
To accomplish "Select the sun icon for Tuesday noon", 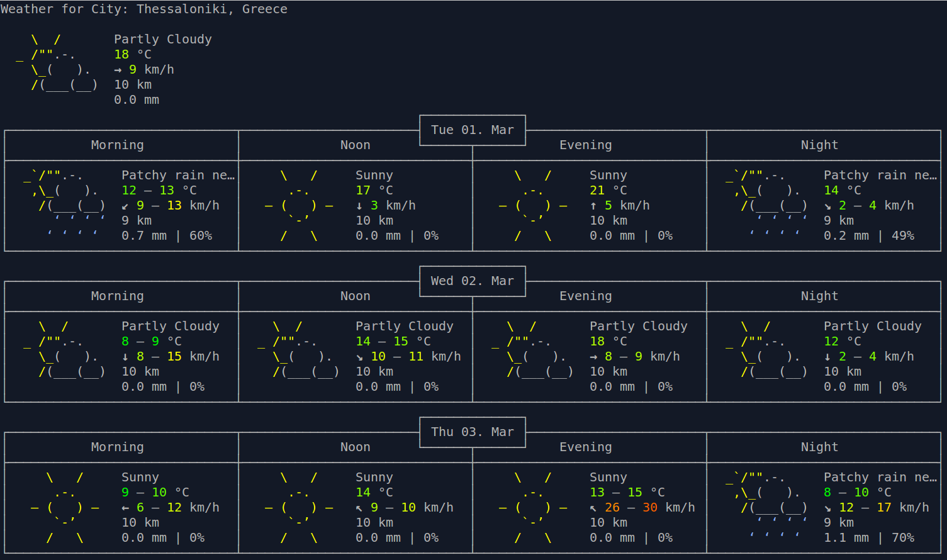I will tap(299, 205).
